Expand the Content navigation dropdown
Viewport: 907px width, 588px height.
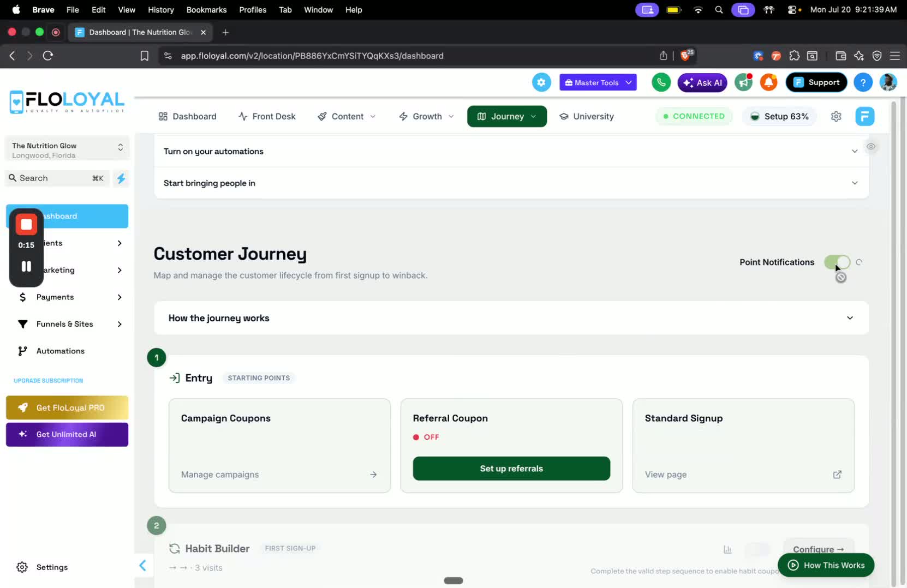click(347, 116)
